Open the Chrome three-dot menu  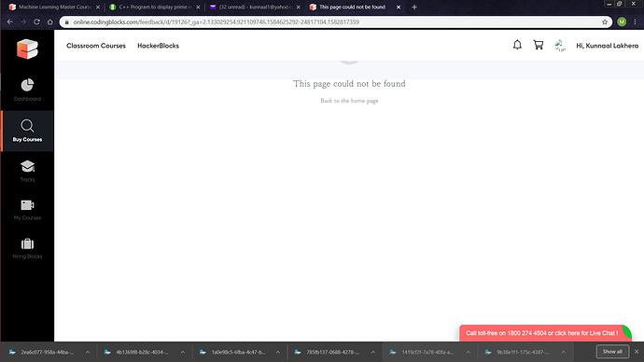[635, 21]
